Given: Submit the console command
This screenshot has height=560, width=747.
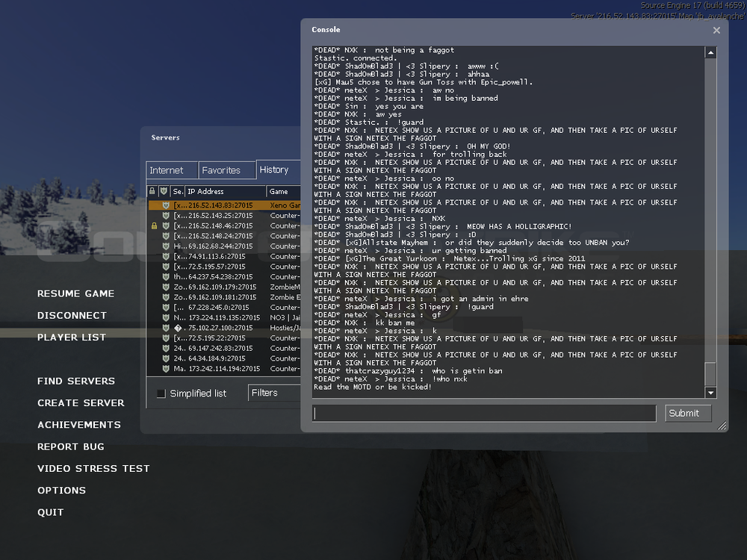Looking at the screenshot, I should coord(688,413).
